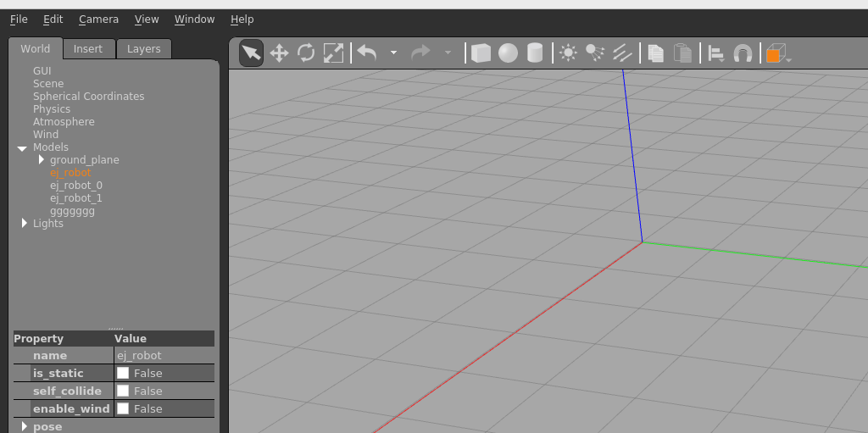Select Scene in the world tree
The image size is (868, 433).
tap(48, 84)
